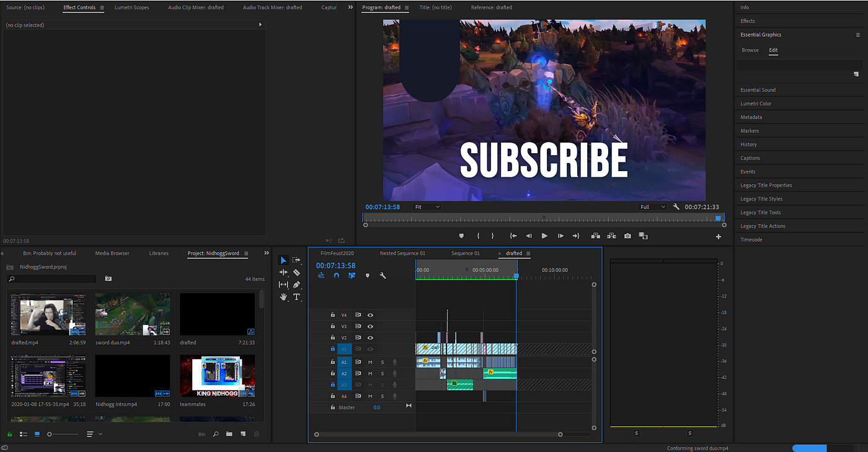Click Add Marker in Program monitor

461,236
